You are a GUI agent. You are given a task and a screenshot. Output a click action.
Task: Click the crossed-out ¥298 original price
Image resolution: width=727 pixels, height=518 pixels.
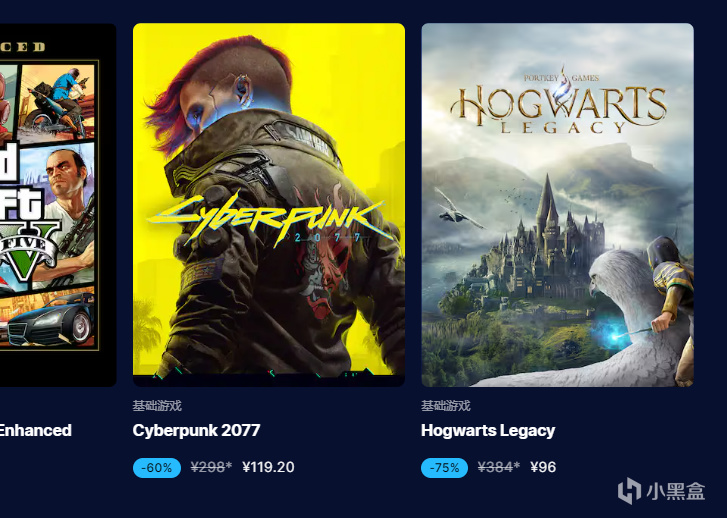(211, 467)
